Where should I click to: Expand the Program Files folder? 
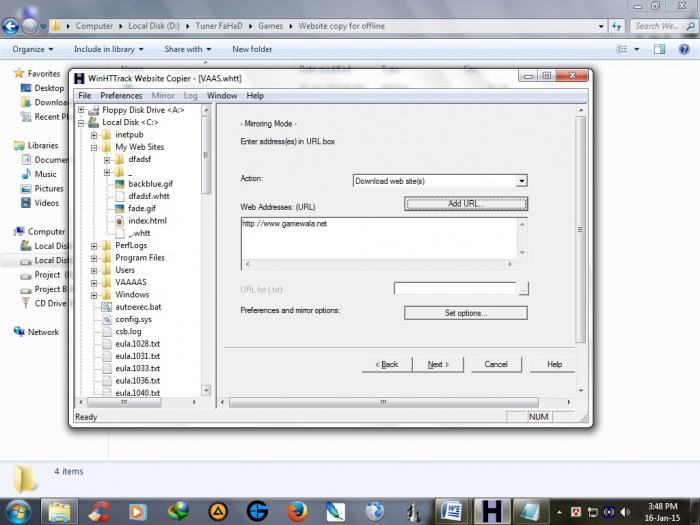[94, 258]
